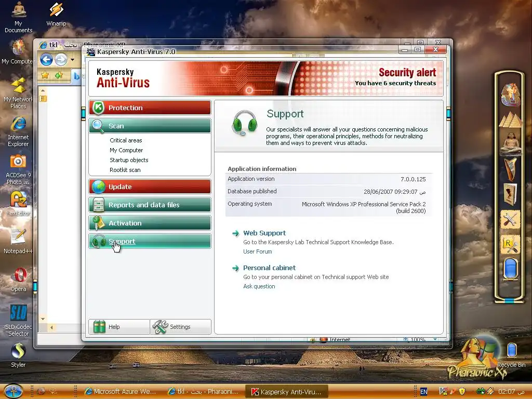Click the blue cartouche dock icon
This screenshot has height=399, width=532.
tap(510, 269)
